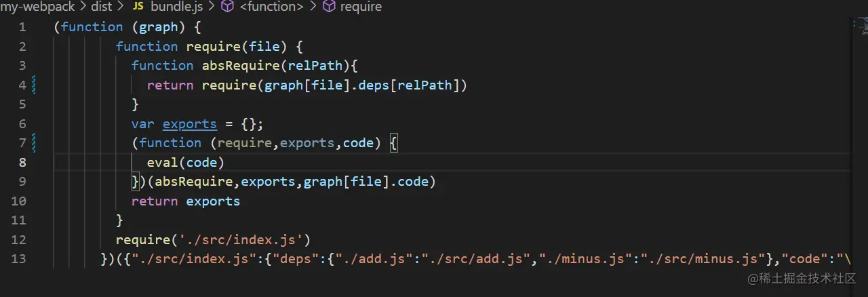Click line number 10 in gutter

[x=19, y=201]
